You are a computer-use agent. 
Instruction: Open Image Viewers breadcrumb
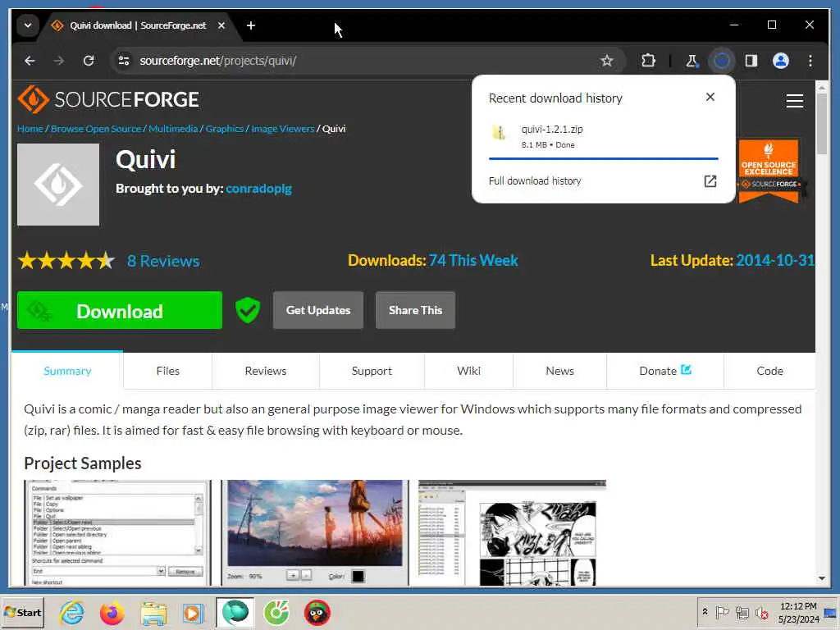pos(283,129)
